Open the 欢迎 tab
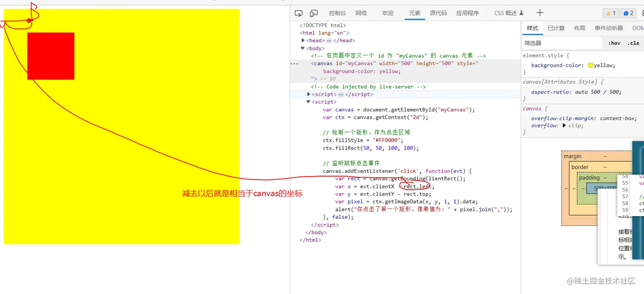This screenshot has height=294, width=644. point(388,13)
